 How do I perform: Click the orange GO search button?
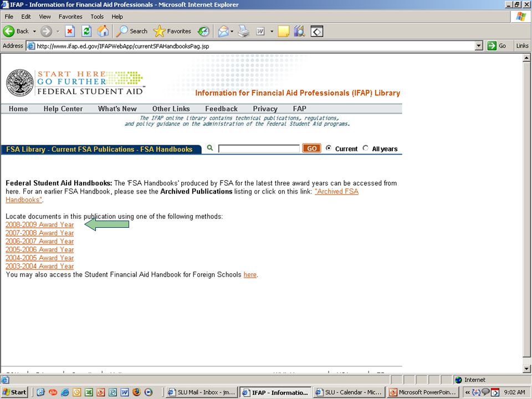[x=311, y=149]
